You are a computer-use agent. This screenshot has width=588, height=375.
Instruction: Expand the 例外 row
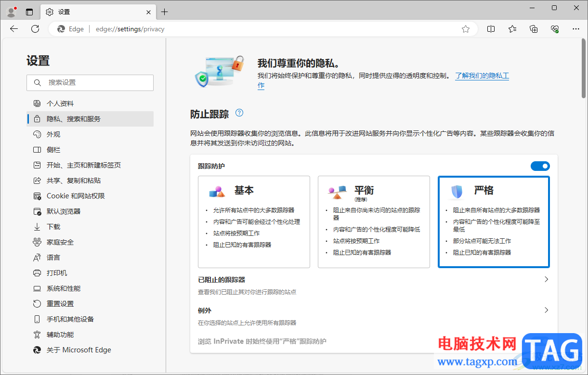tap(374, 316)
